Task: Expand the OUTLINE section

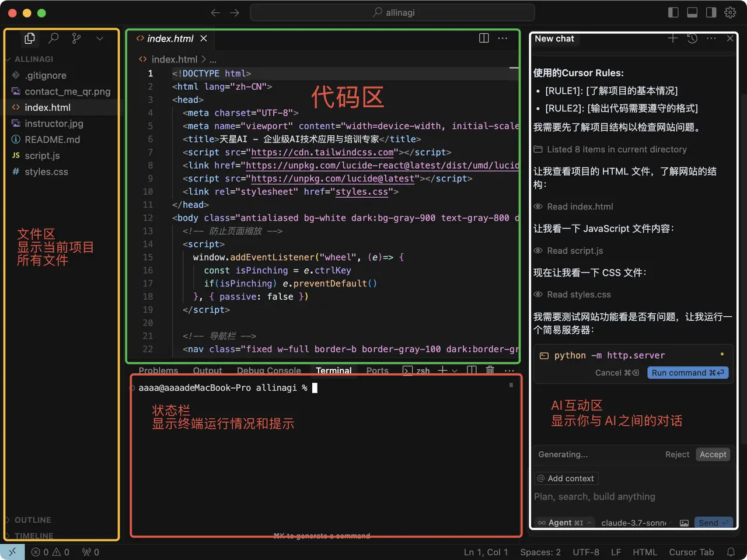Action: [33, 520]
